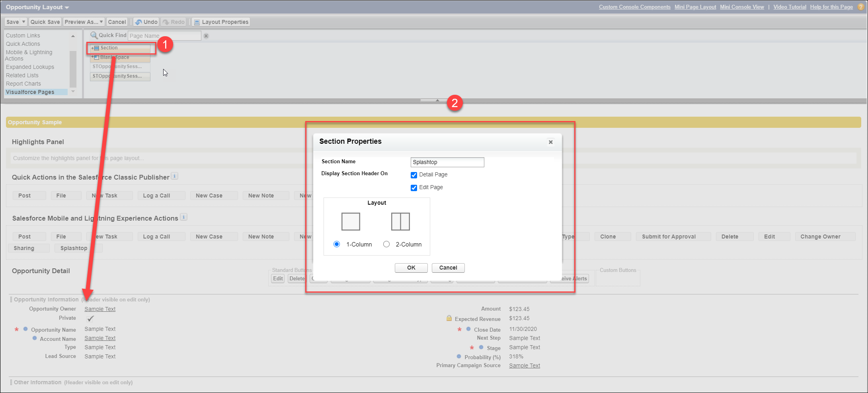Open Custom Console Components link
The height and width of the screenshot is (393, 868).
[x=635, y=7]
